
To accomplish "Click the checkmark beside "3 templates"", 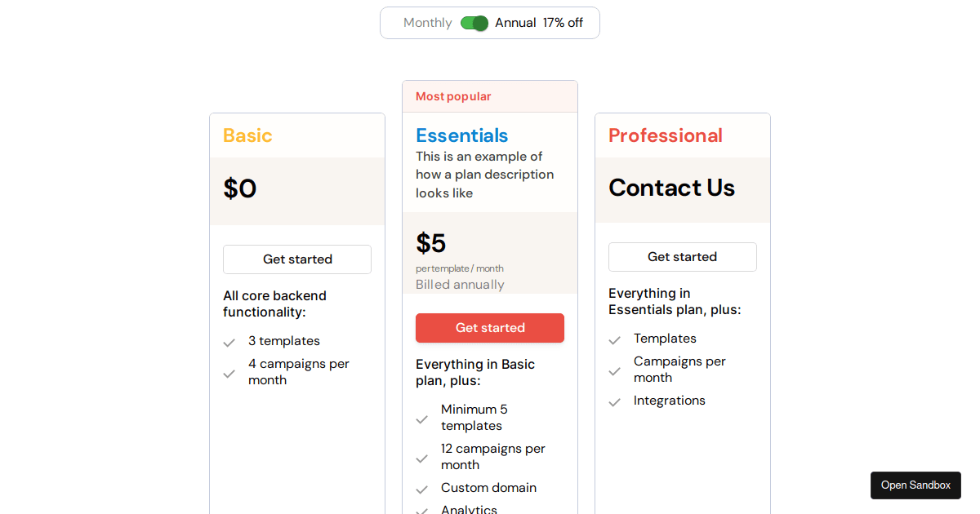I will pyautogui.click(x=229, y=341).
